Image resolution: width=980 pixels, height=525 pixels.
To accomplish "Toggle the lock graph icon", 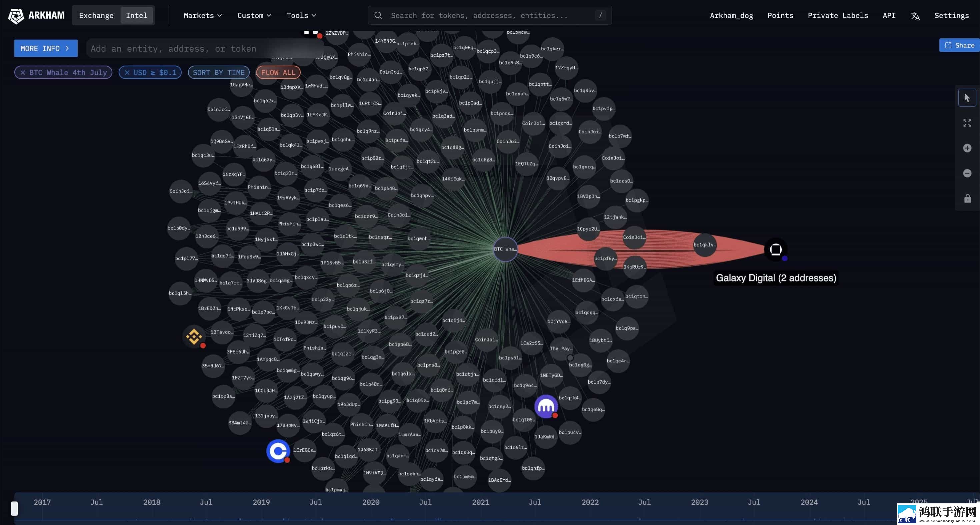I will (967, 199).
